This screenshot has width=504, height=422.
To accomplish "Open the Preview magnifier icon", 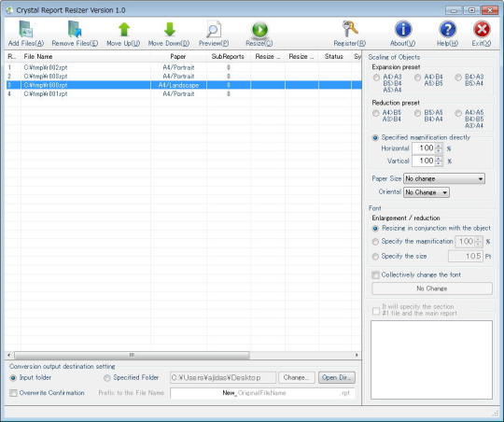I will (214, 30).
